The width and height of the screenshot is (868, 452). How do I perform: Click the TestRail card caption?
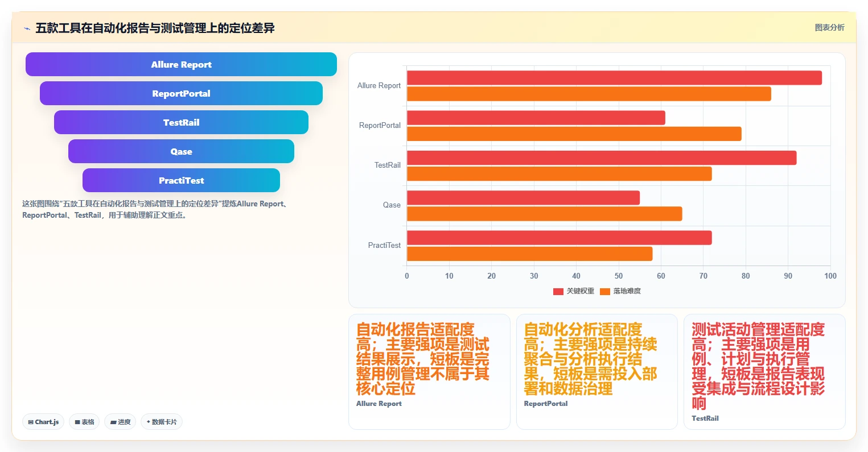click(x=705, y=418)
